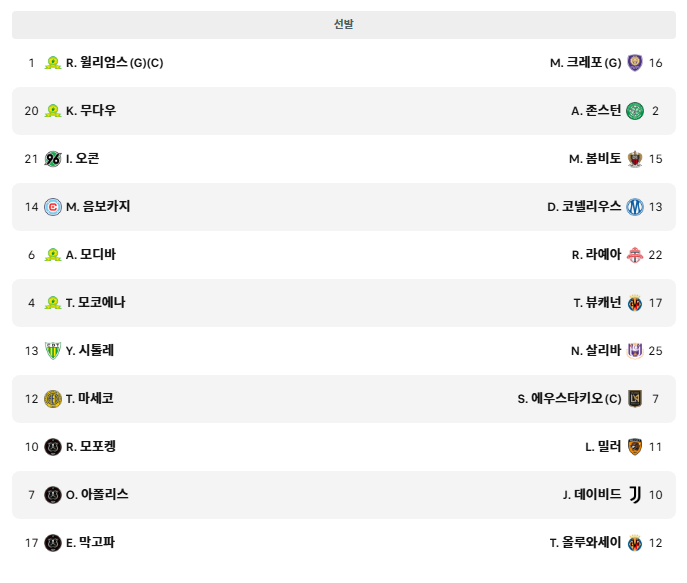
Task: Click the Villarreal badge beside T. 뷰캐넌
Action: (x=635, y=303)
